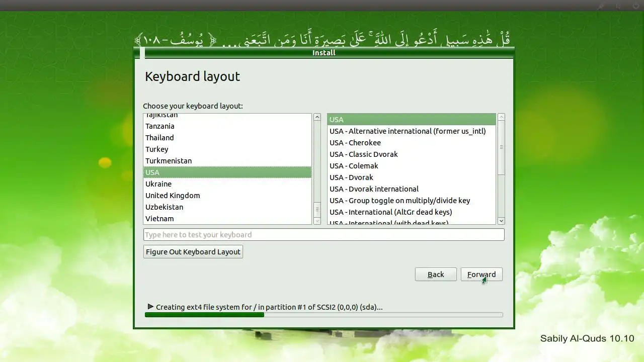
Task: Go Back to the previous step
Action: [436, 275]
